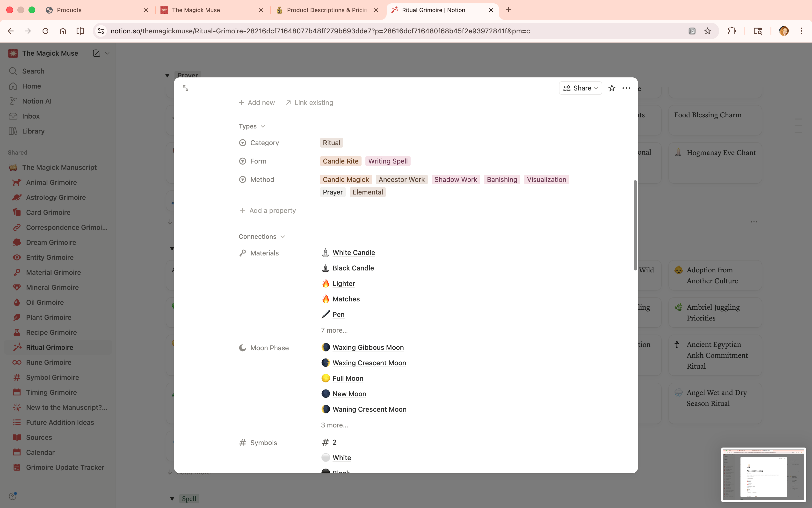812x508 pixels.
Task: Open the browser profile avatar
Action: point(784,31)
